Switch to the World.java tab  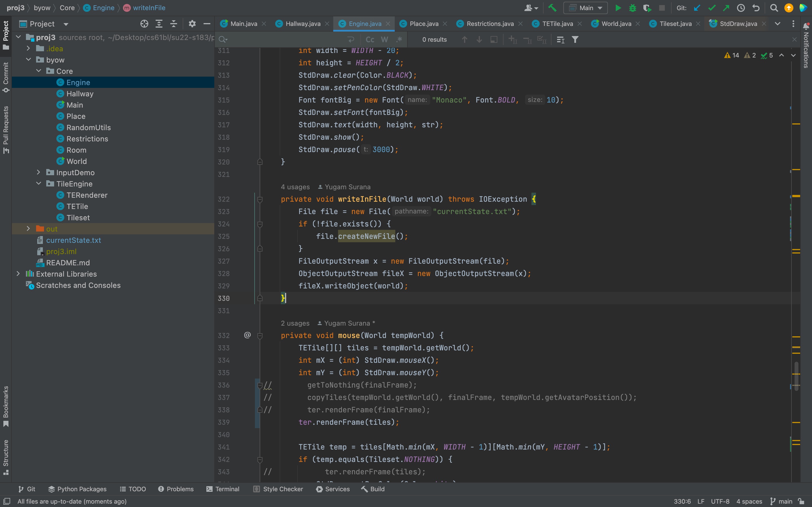tap(616, 24)
